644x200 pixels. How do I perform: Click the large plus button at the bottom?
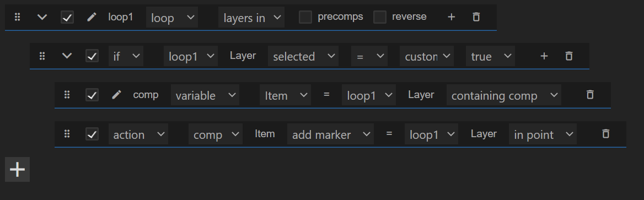click(17, 169)
